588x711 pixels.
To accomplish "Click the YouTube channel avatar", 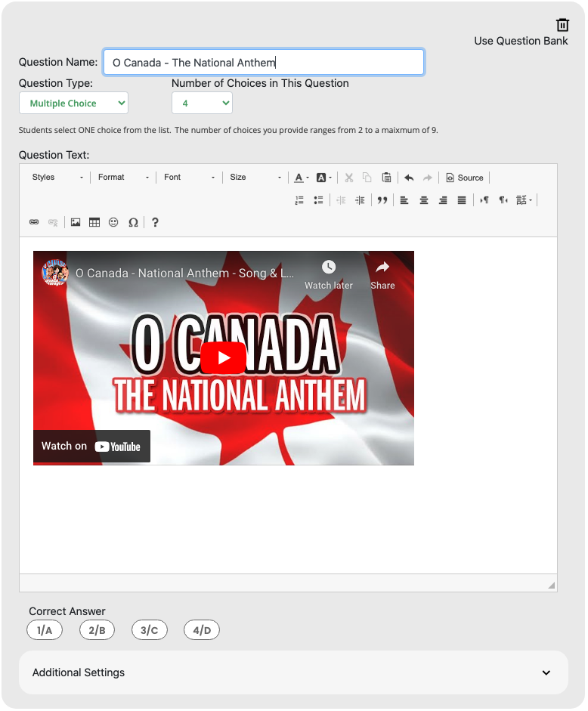I will (x=55, y=273).
